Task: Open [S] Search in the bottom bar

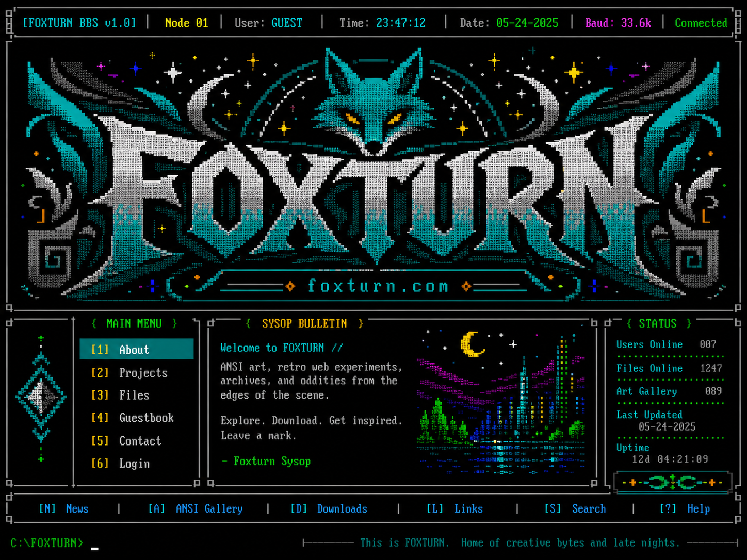Action: pyautogui.click(x=575, y=509)
